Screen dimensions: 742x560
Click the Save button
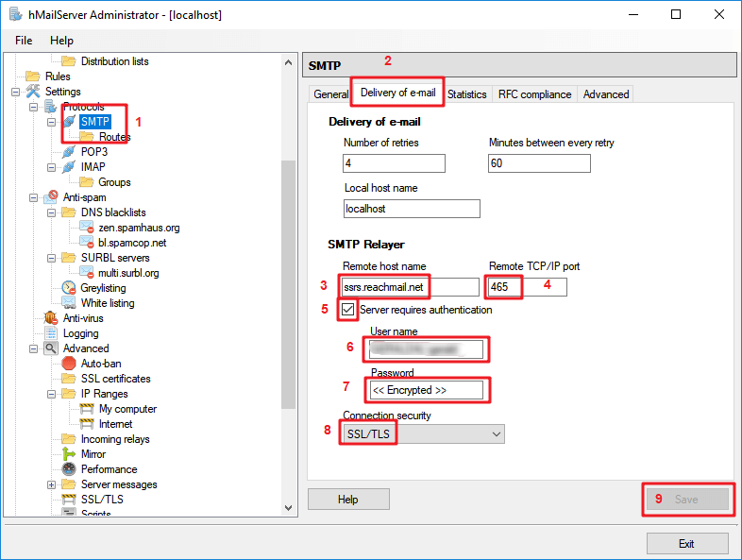tap(688, 499)
